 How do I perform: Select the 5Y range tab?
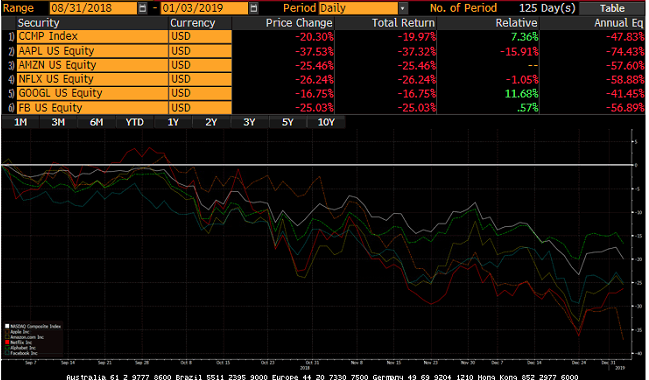point(287,122)
